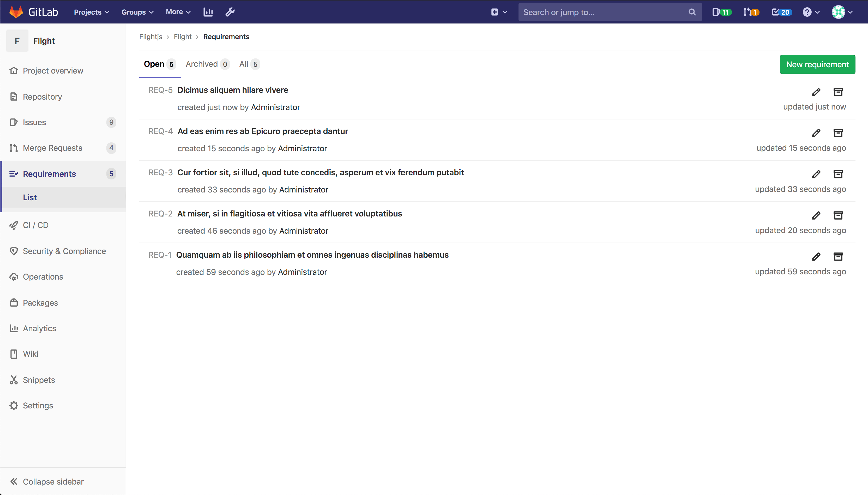Open assigned issues from the top bar
This screenshot has width=868, height=495.
[x=721, y=12]
